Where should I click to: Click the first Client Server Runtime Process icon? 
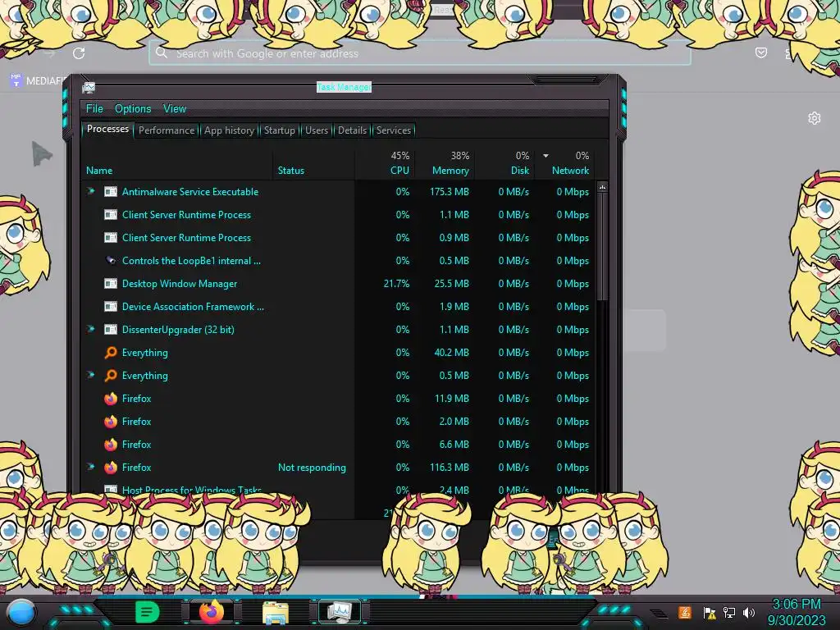click(x=111, y=214)
